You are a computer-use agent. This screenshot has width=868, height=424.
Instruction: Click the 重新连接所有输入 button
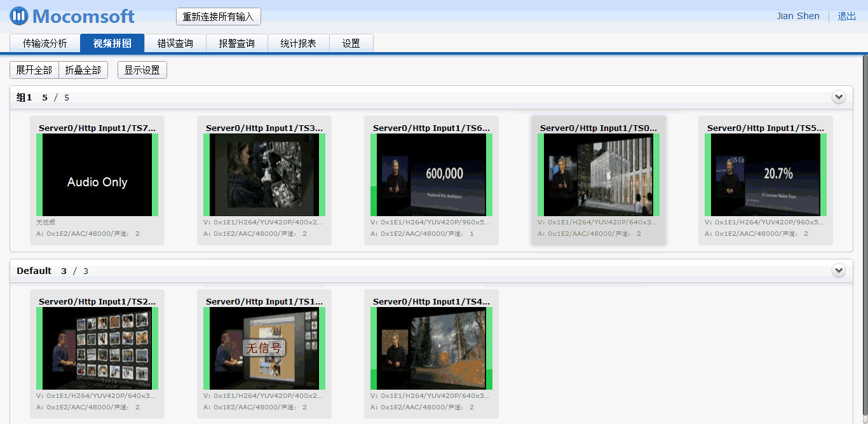218,17
